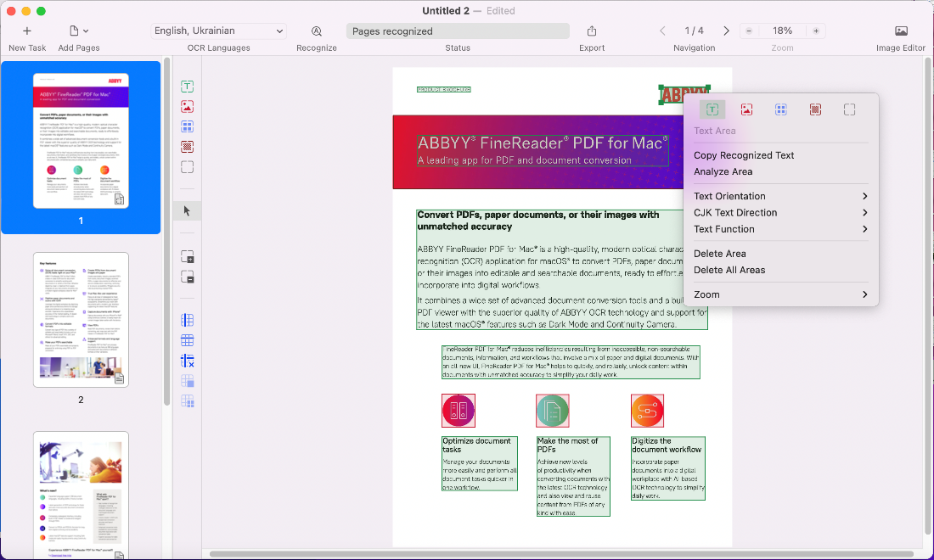Start a New Task with the plus icon
This screenshot has width=934, height=560.
tap(27, 31)
